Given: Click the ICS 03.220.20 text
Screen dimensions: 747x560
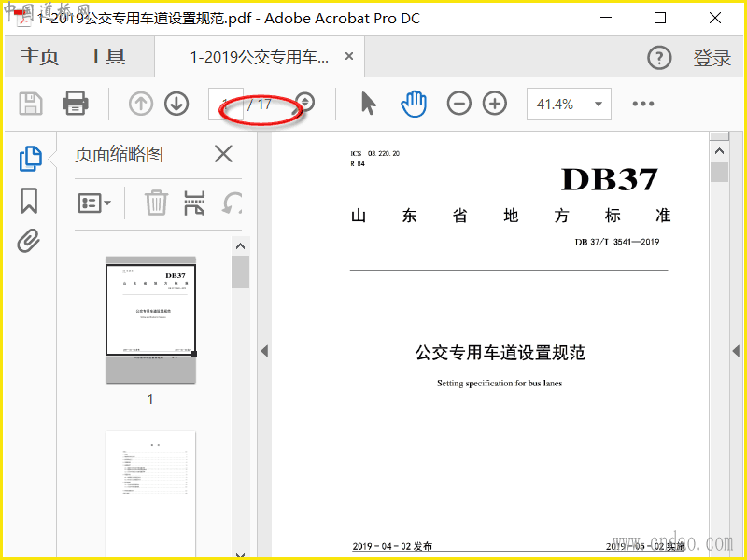Looking at the screenshot, I should pos(375,153).
